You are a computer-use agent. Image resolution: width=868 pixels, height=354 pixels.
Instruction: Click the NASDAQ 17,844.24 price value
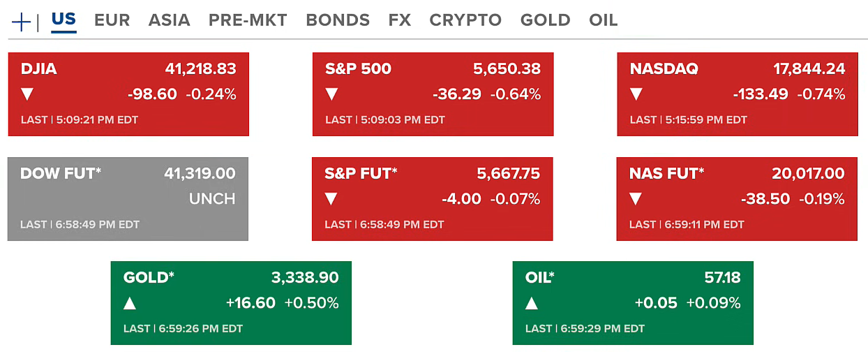(809, 69)
